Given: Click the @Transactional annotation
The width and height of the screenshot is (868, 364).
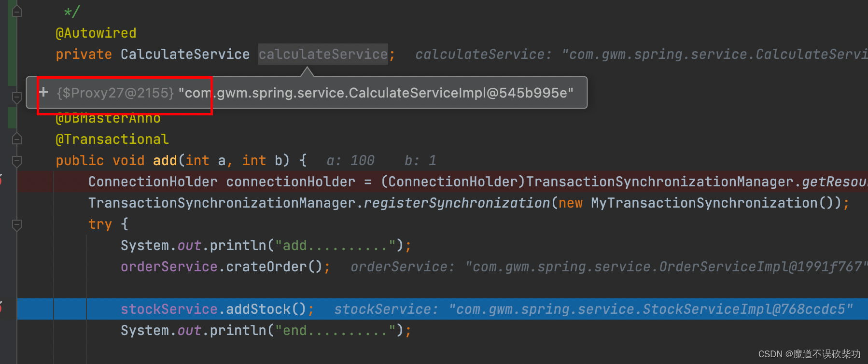Looking at the screenshot, I should (x=112, y=140).
